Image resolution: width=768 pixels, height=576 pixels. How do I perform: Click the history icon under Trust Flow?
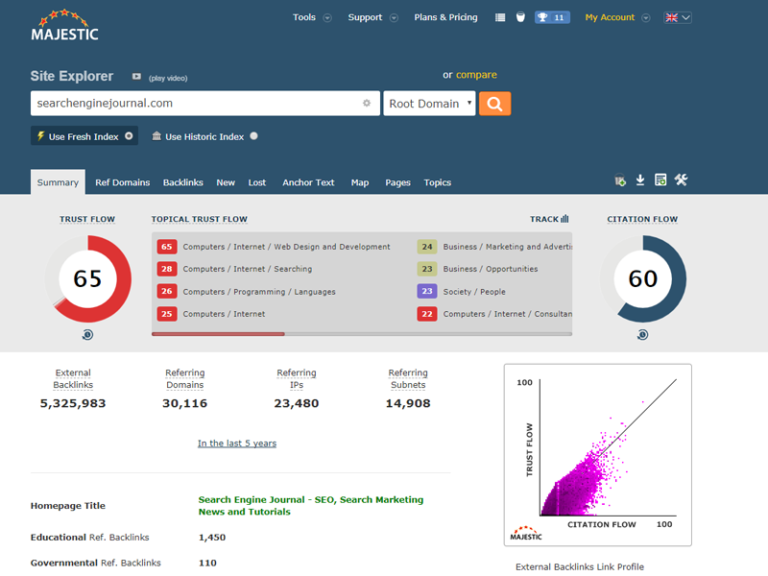88,335
